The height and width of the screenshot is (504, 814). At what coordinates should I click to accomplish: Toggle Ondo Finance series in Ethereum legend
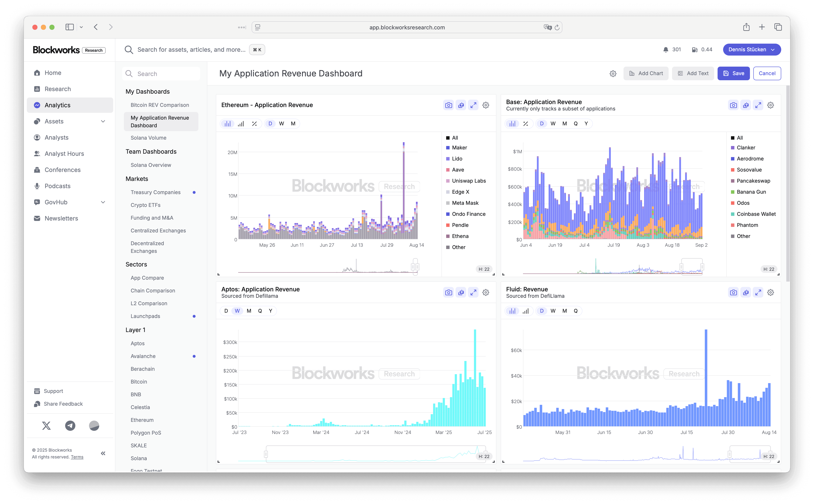click(x=466, y=214)
